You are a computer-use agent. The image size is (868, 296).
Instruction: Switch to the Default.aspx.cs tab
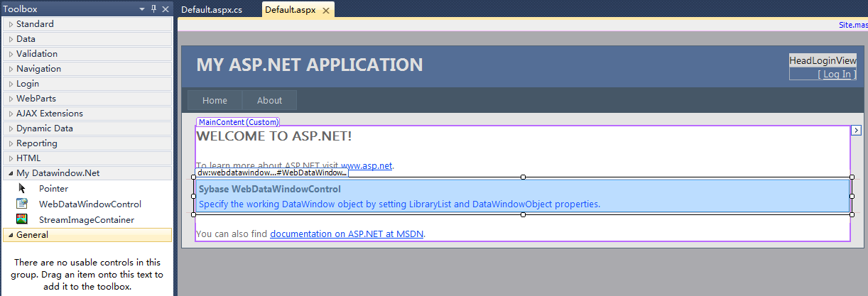point(212,10)
